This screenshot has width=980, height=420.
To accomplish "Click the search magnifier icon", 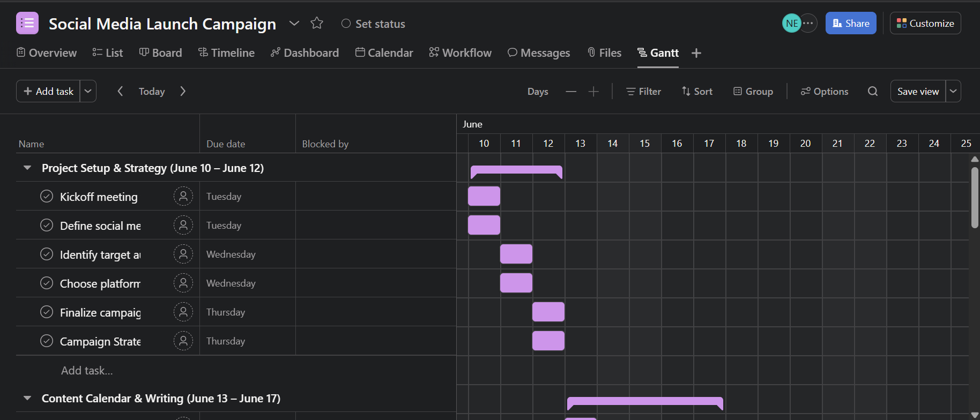I will click(x=873, y=91).
